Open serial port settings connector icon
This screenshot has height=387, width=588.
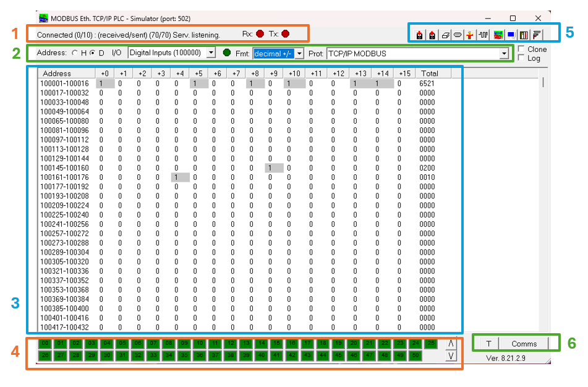pyautogui.click(x=458, y=35)
